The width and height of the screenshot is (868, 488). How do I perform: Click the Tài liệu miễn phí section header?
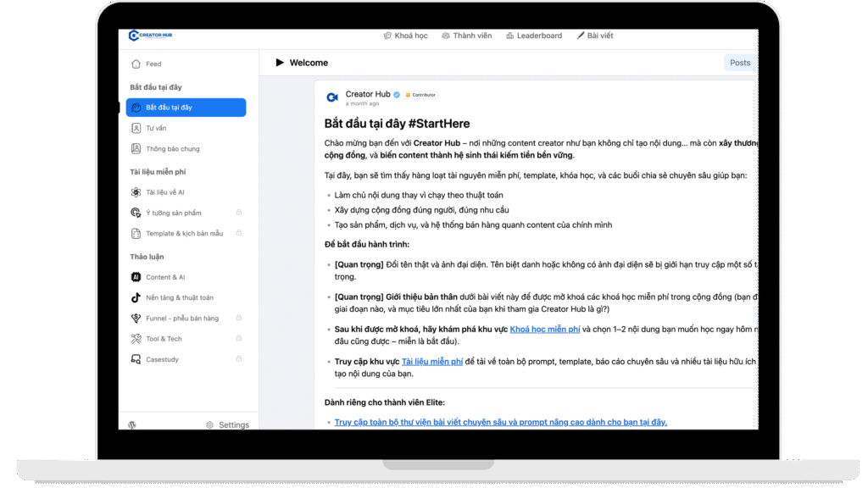158,172
